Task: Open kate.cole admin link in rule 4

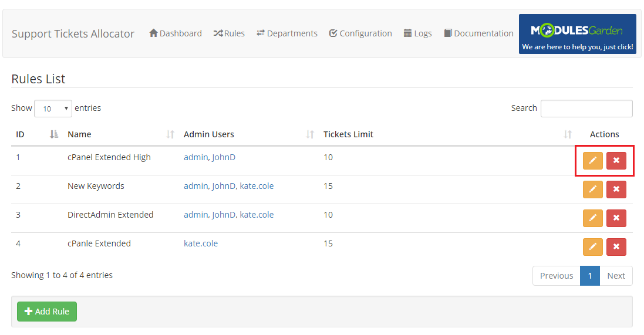Action: click(x=201, y=243)
